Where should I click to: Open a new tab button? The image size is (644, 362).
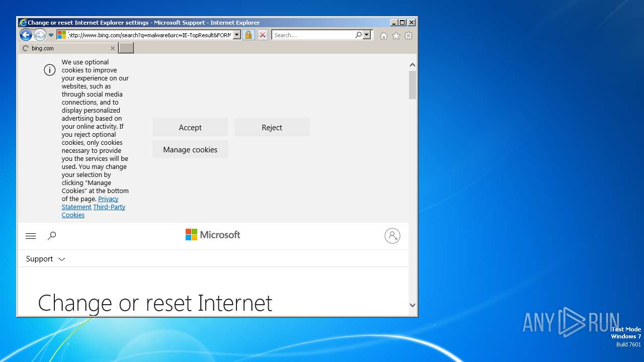[126, 48]
